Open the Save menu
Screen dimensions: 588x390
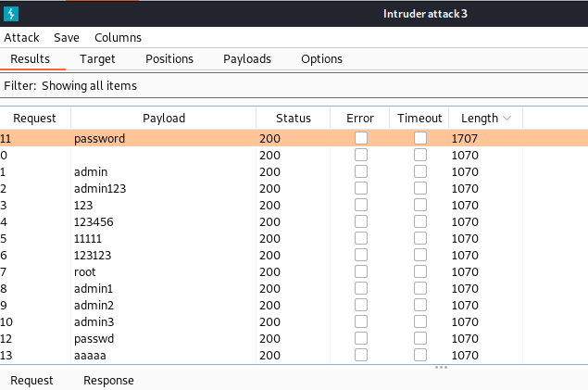point(67,37)
